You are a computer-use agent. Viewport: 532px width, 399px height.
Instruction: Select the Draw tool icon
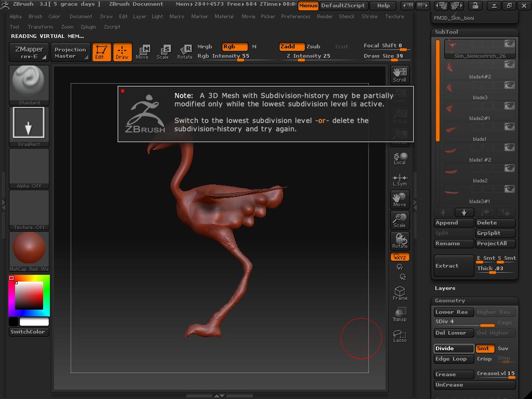(122, 51)
